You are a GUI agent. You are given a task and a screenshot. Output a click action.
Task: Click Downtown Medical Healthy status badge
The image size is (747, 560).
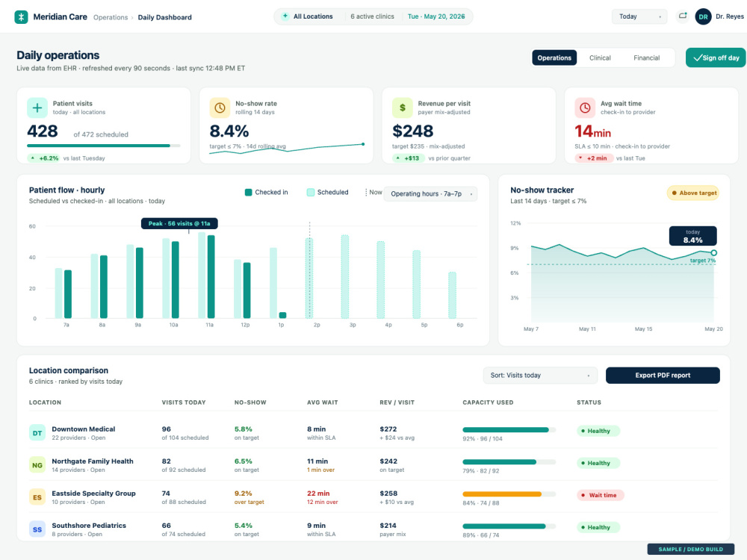click(598, 431)
